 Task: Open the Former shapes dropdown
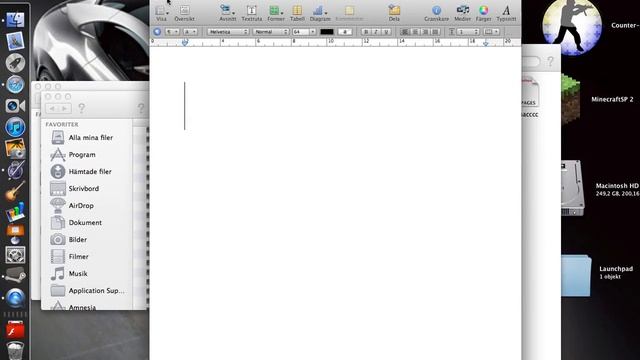pyautogui.click(x=276, y=13)
